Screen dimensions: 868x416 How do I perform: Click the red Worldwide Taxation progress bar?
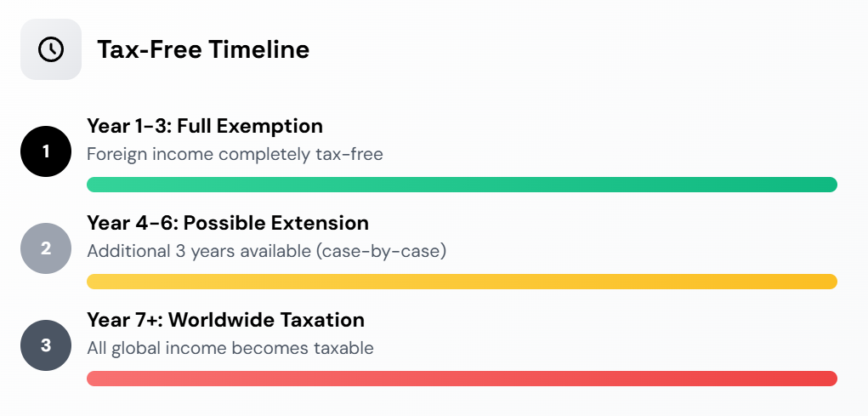click(x=462, y=379)
